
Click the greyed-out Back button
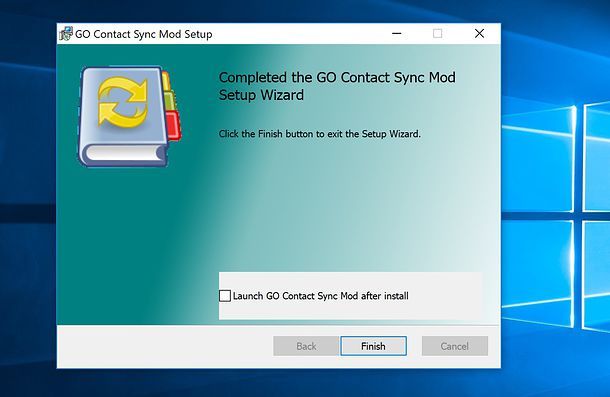[x=306, y=346]
